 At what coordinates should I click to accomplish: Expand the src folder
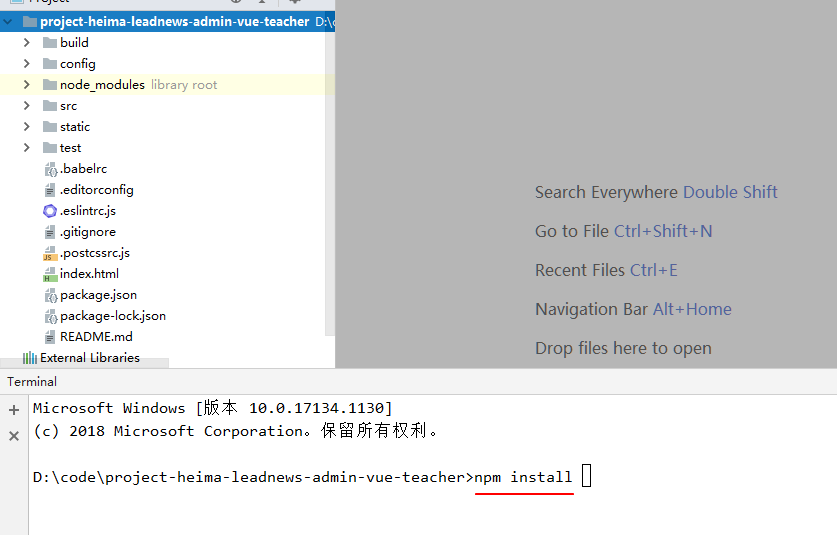point(27,106)
